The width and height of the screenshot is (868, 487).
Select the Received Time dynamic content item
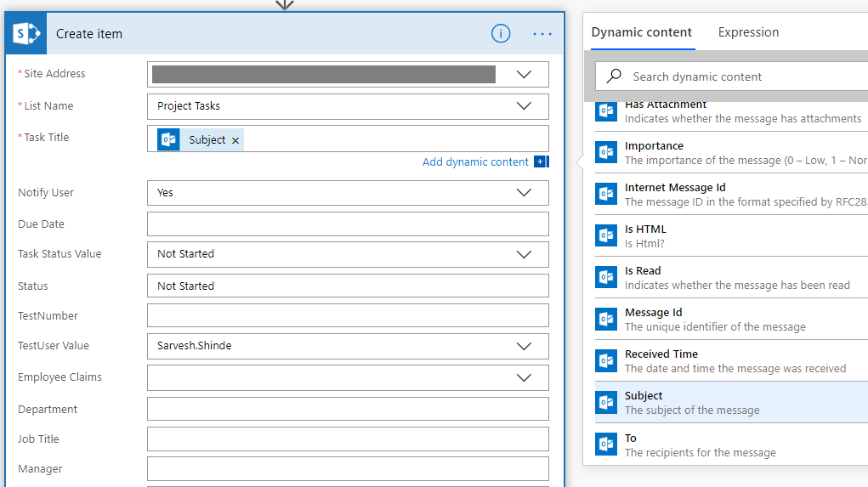click(x=731, y=361)
